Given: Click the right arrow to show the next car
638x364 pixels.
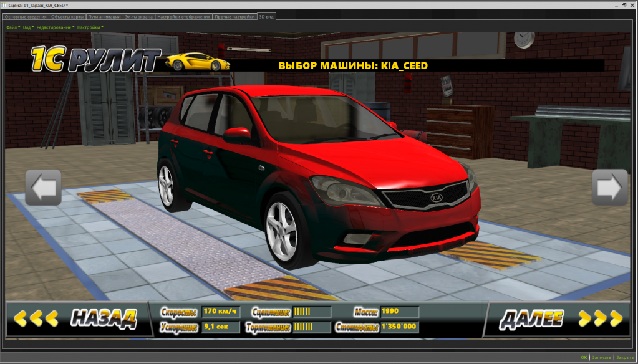Looking at the screenshot, I should 609,187.
